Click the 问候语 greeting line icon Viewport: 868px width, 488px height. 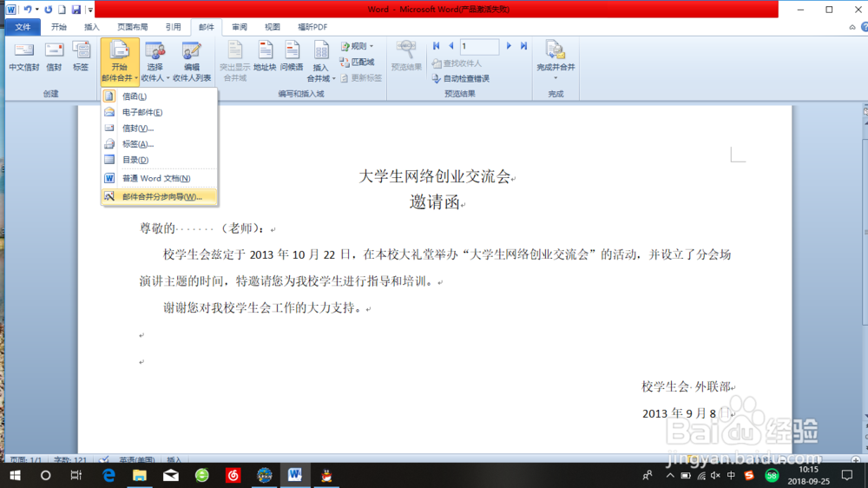(x=292, y=57)
